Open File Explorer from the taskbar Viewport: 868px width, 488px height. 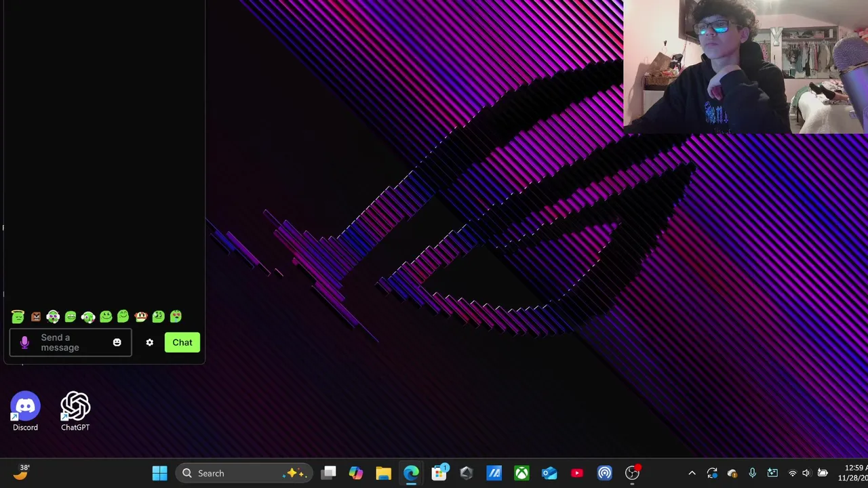click(x=384, y=473)
